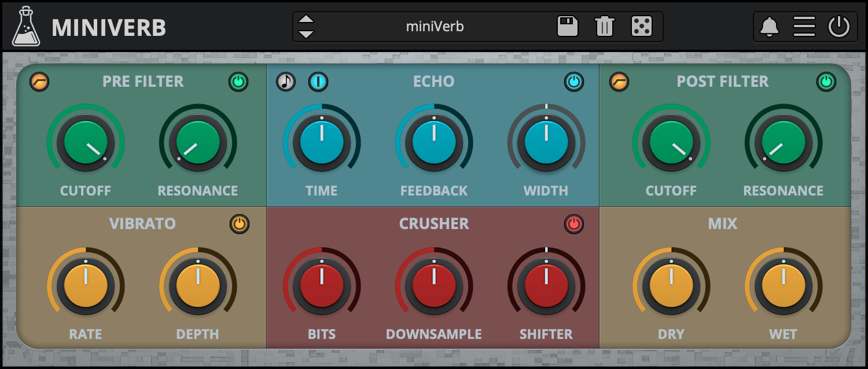Click the Crusher Bits knob
Image resolution: width=868 pixels, height=369 pixels.
click(x=322, y=286)
